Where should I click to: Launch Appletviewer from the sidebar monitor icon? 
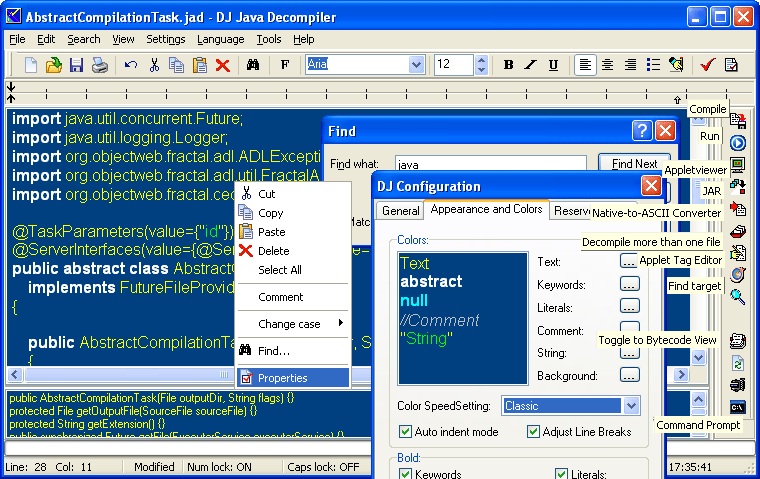point(738,165)
